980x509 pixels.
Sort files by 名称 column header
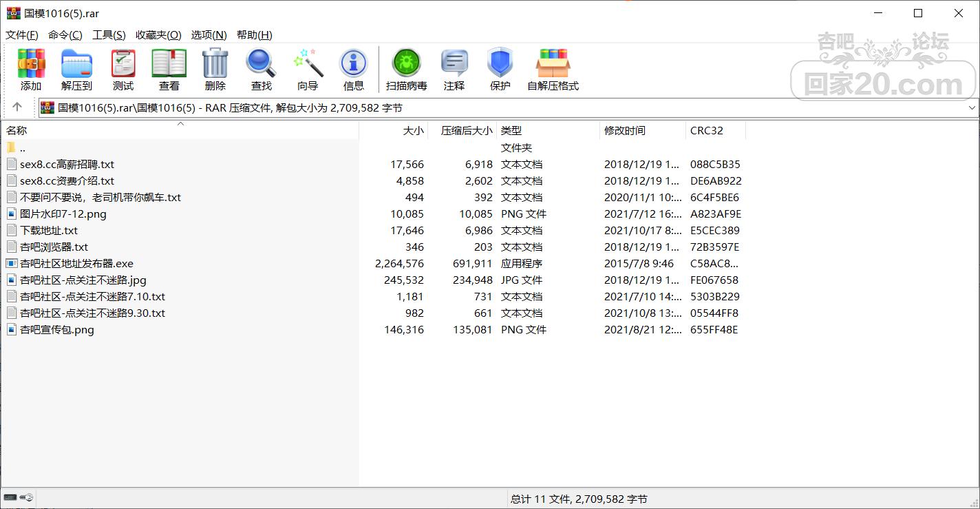click(17, 130)
